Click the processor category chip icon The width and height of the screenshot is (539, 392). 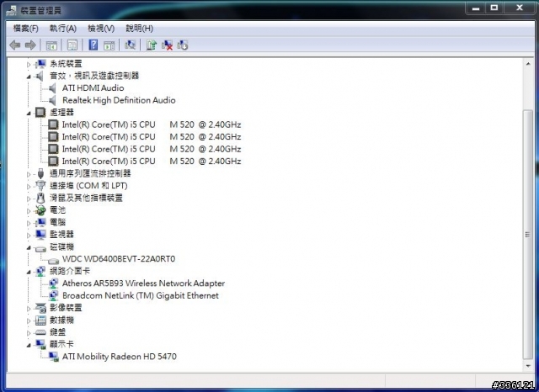pyautogui.click(x=40, y=112)
